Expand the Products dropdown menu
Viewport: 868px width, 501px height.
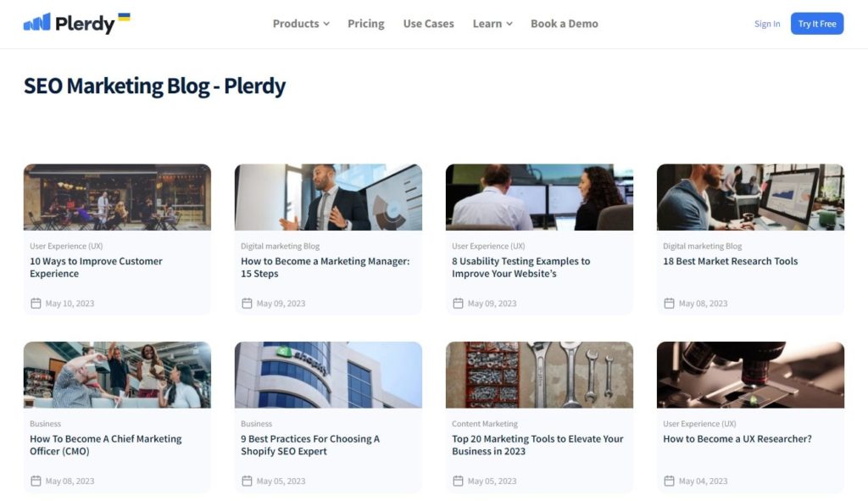301,24
